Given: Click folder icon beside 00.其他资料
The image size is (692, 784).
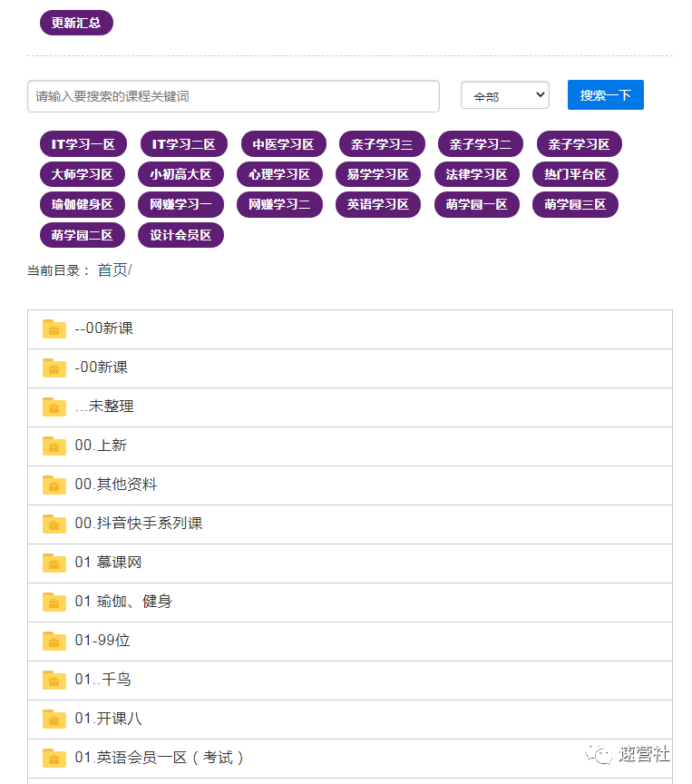Looking at the screenshot, I should (54, 485).
